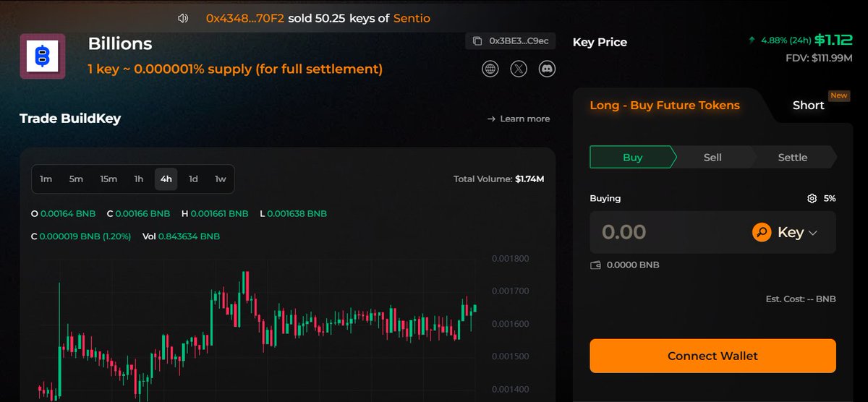
Task: Click the $1.12 key price
Action: tap(834, 40)
